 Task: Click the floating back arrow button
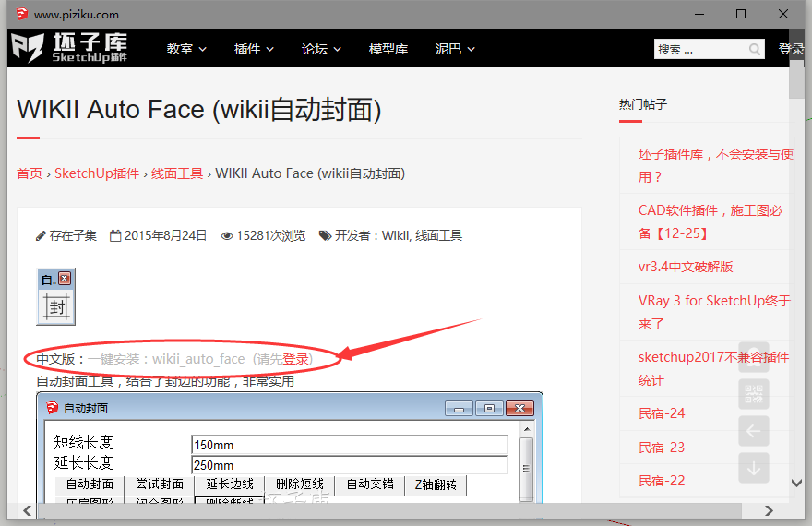(x=754, y=431)
